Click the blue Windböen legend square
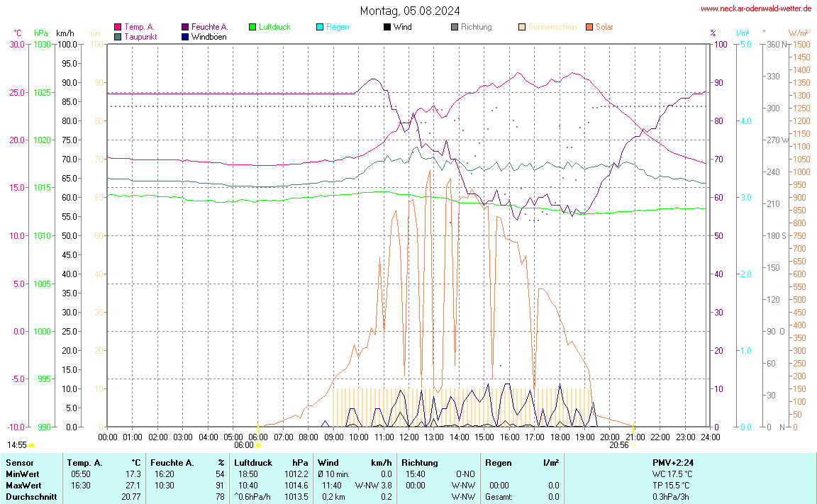This screenshot has width=817, height=504. coord(185,37)
